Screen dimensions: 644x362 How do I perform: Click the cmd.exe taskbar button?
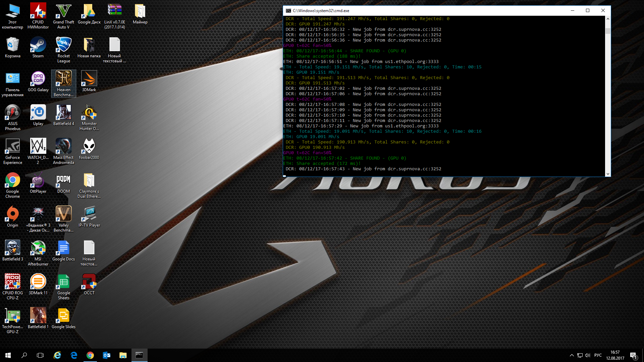tap(139, 355)
